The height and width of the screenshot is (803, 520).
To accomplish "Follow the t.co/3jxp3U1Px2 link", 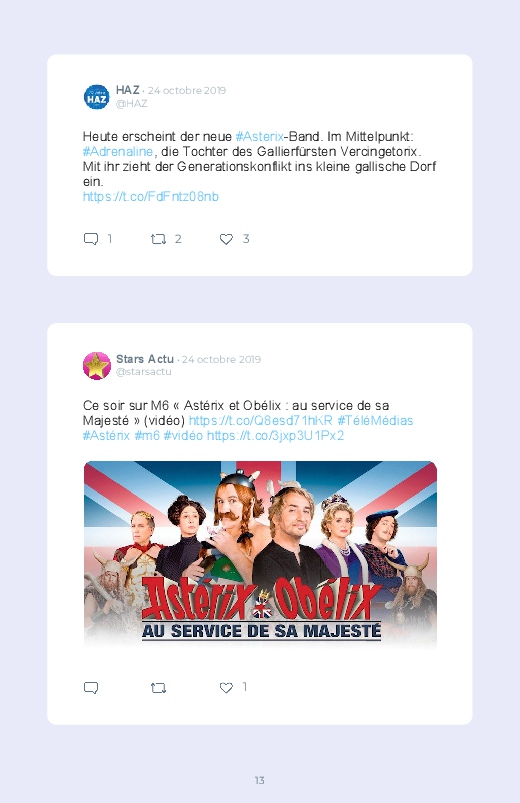I will point(275,436).
